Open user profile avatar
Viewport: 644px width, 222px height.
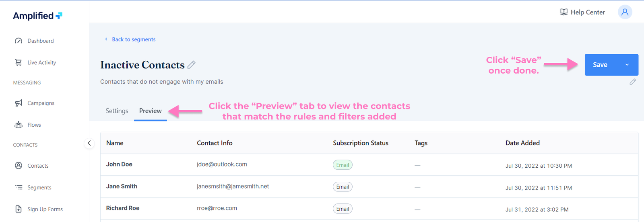(625, 12)
